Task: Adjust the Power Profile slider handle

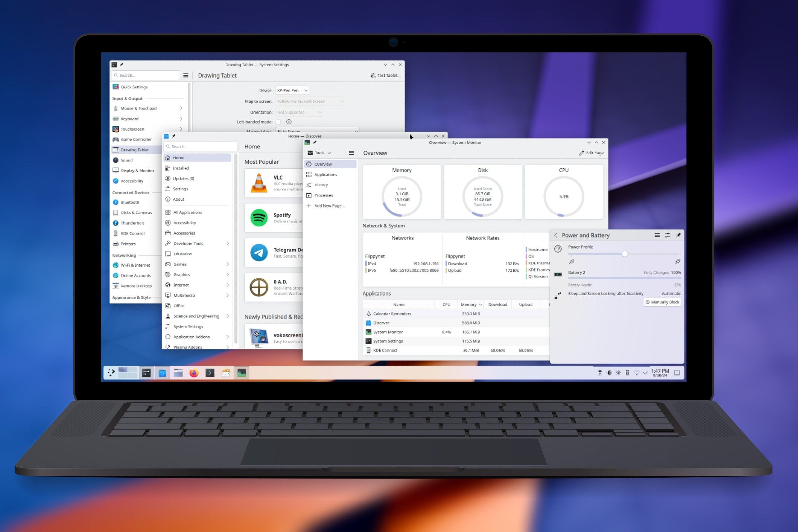Action: pyautogui.click(x=624, y=254)
